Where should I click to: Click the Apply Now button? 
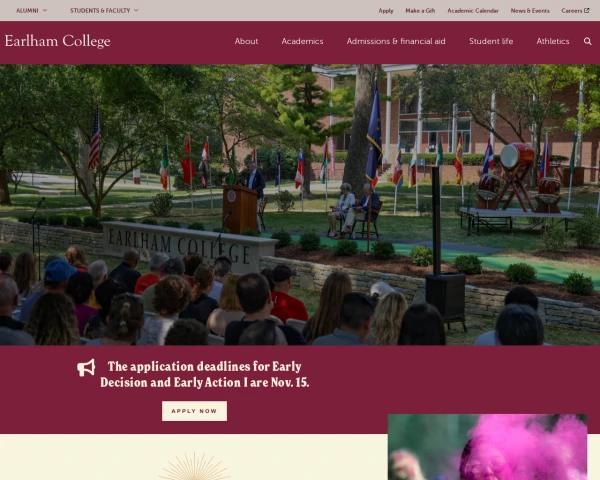tap(194, 411)
